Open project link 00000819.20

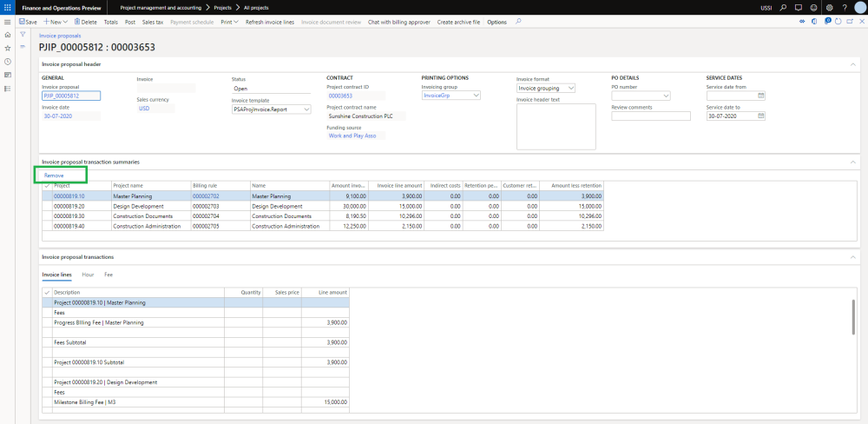click(x=69, y=206)
